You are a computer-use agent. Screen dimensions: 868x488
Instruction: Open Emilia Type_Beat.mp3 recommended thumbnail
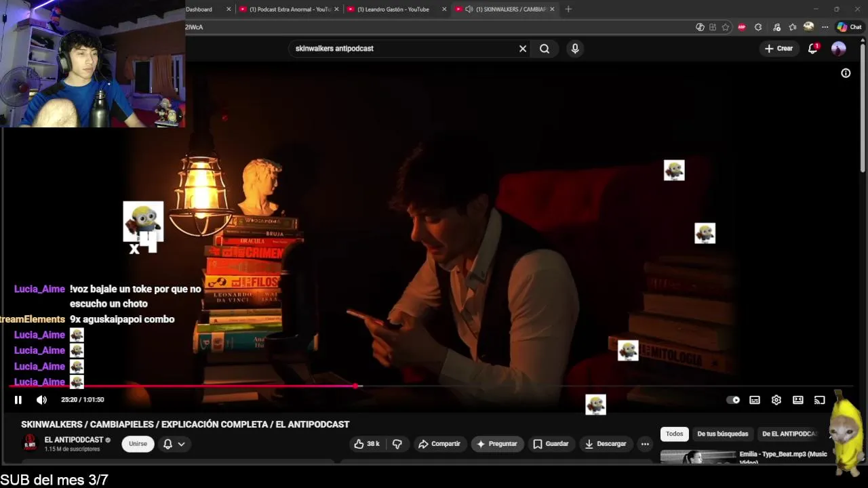698,457
